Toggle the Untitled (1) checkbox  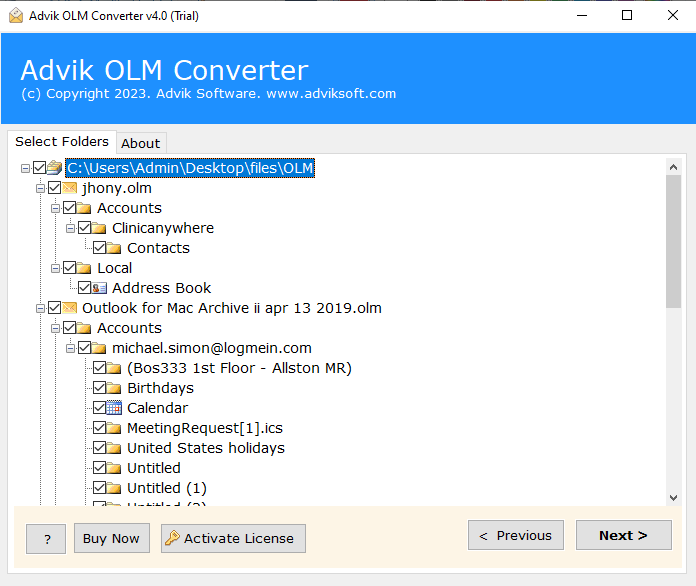pyautogui.click(x=100, y=487)
